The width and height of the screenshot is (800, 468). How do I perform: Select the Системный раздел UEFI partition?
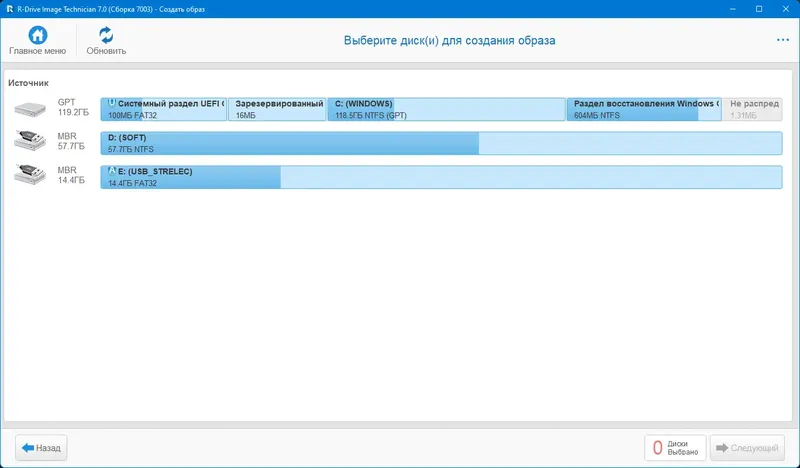click(x=163, y=109)
